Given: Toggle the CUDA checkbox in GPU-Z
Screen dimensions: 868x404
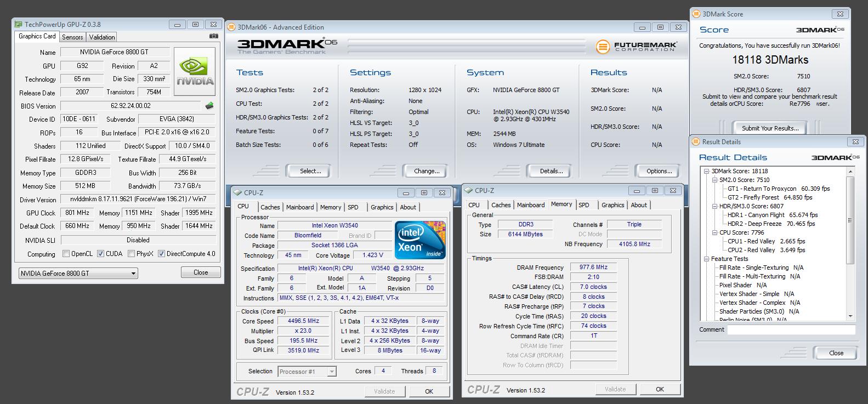Looking at the screenshot, I should click(100, 254).
